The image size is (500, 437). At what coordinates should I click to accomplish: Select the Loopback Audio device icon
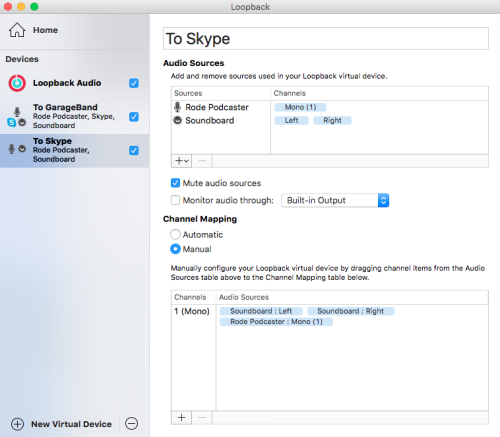[17, 83]
